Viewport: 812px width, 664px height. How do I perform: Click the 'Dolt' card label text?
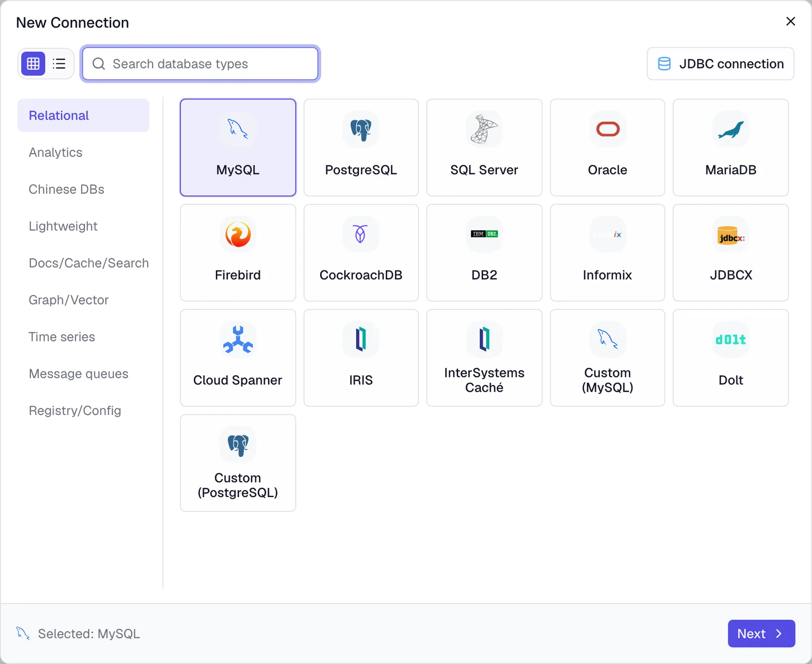click(731, 380)
